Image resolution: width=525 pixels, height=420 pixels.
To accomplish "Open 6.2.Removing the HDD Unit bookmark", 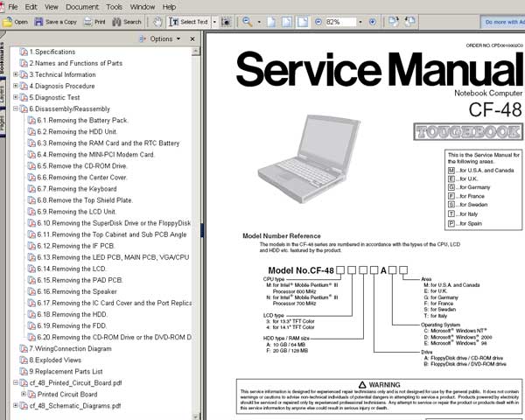I will pyautogui.click(x=77, y=131).
